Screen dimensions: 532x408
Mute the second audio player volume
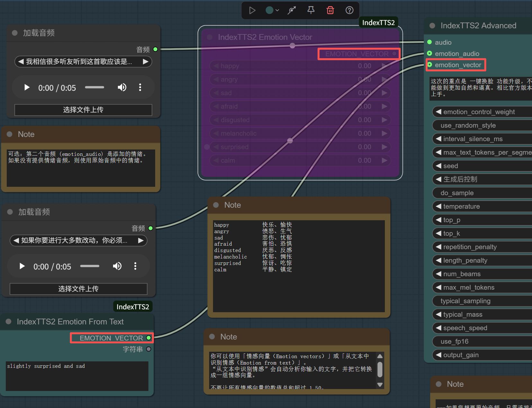117,266
